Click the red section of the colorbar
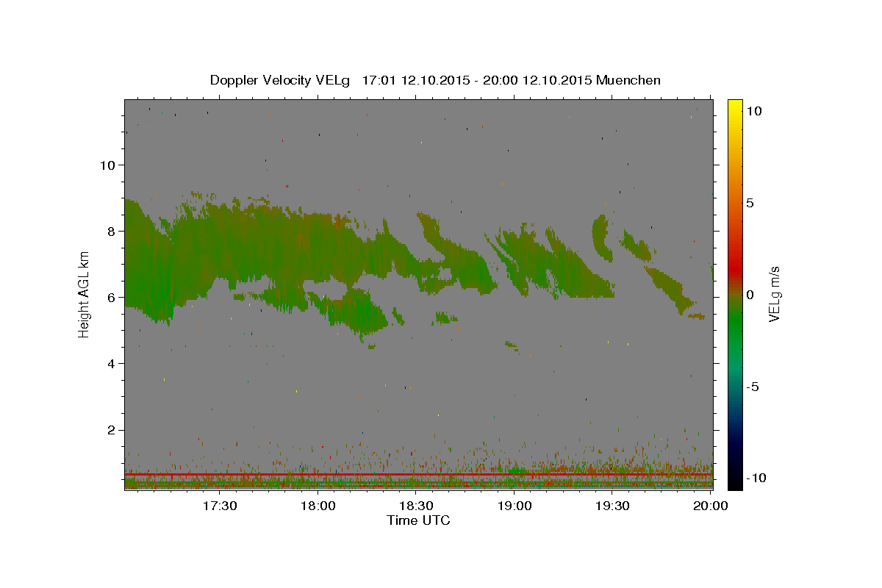The image size is (882, 588). (734, 265)
